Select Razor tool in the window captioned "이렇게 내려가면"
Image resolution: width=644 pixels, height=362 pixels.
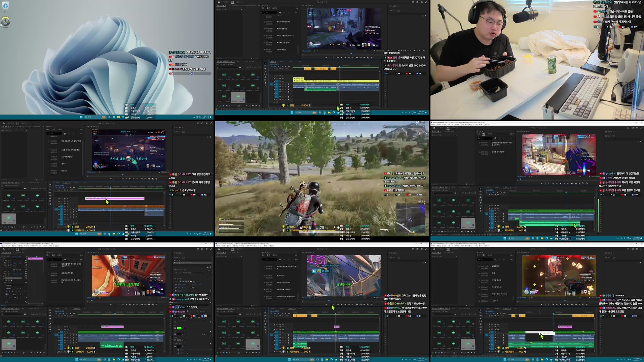pos(50,318)
